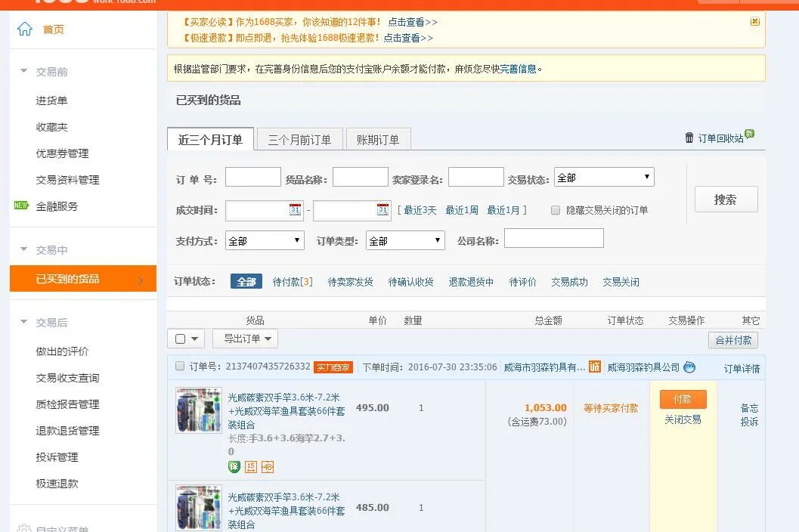Open the 495.00 product thumbnail
799x532 pixels.
[199, 410]
